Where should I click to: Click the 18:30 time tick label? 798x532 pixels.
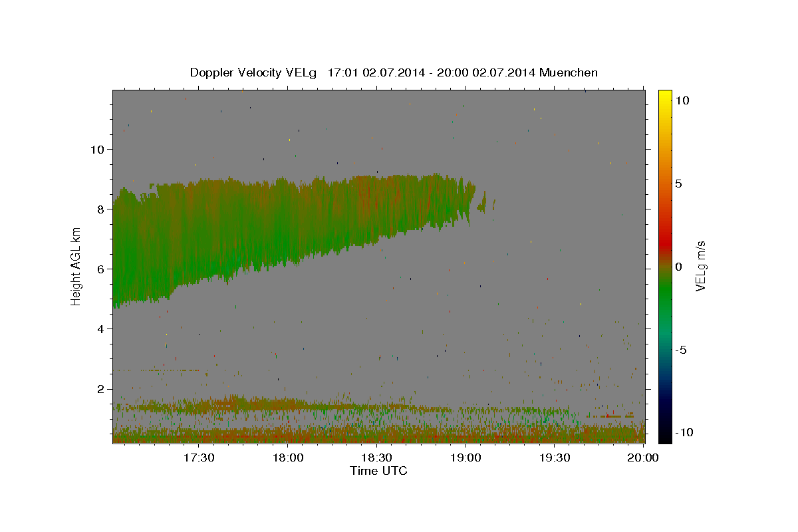coord(377,458)
